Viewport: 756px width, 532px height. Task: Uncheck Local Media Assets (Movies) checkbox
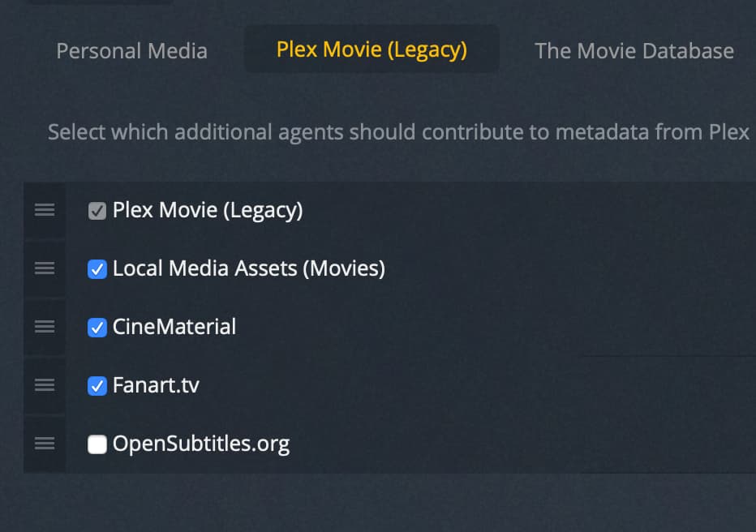tap(97, 269)
